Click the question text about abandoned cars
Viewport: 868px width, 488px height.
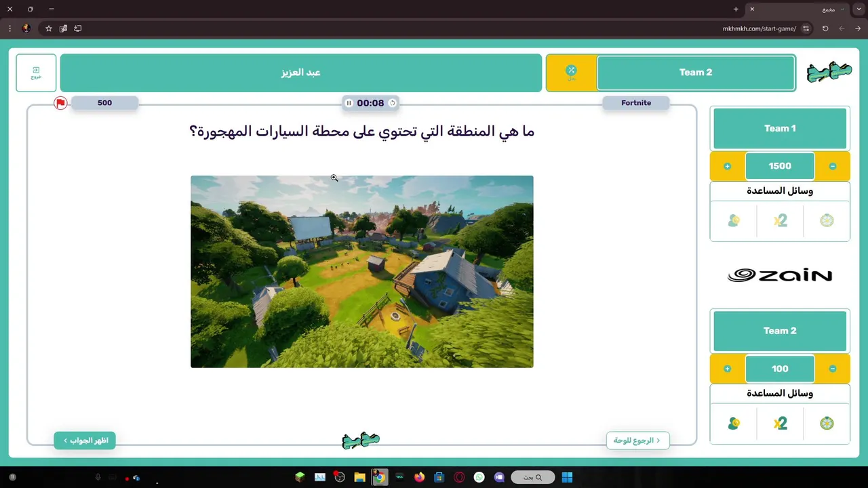[361, 131]
